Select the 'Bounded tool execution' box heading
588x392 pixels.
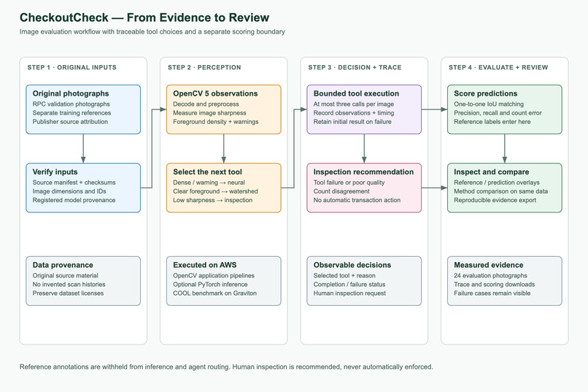click(356, 93)
